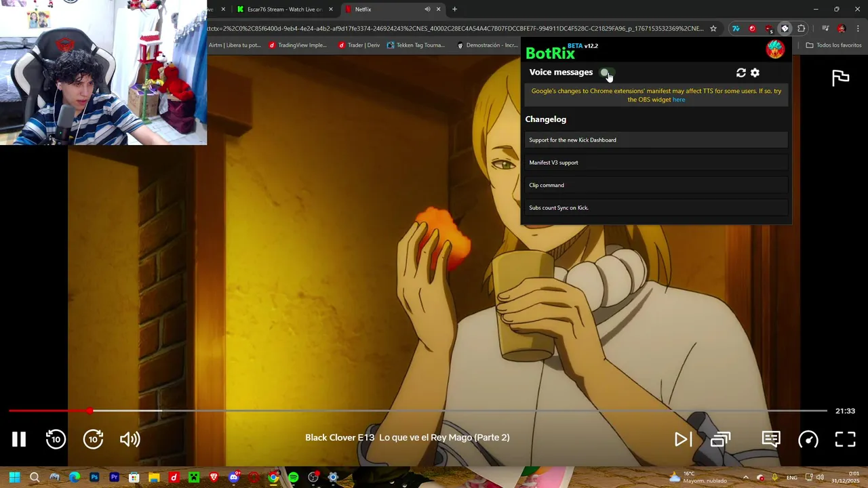Click the BotRix extension toolbar icon
The width and height of the screenshot is (868, 488).
785,28
